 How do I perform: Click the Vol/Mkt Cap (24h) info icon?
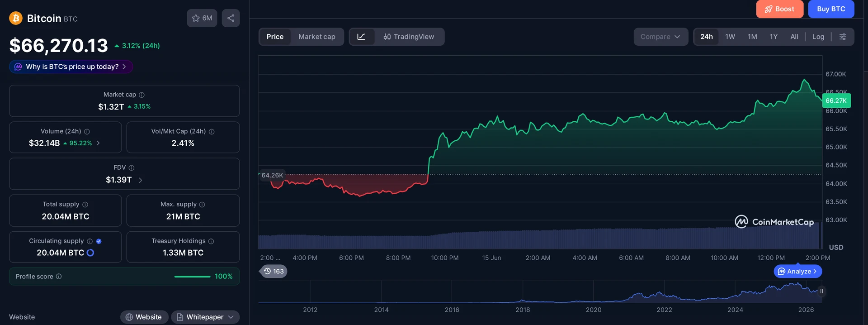pos(212,131)
